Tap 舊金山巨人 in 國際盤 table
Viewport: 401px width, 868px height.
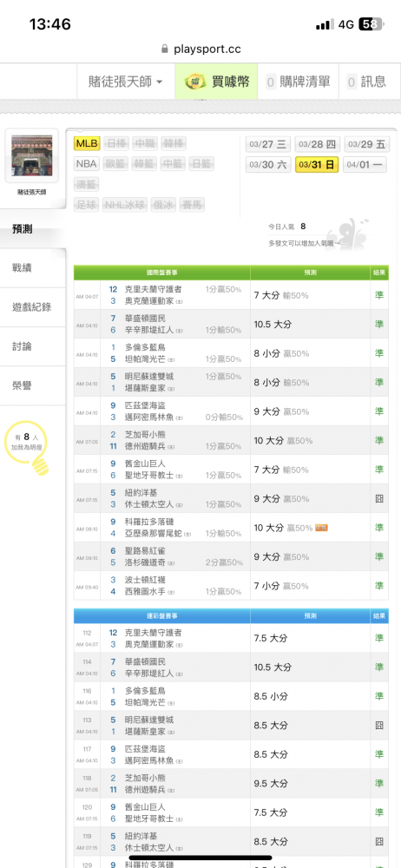tap(145, 464)
